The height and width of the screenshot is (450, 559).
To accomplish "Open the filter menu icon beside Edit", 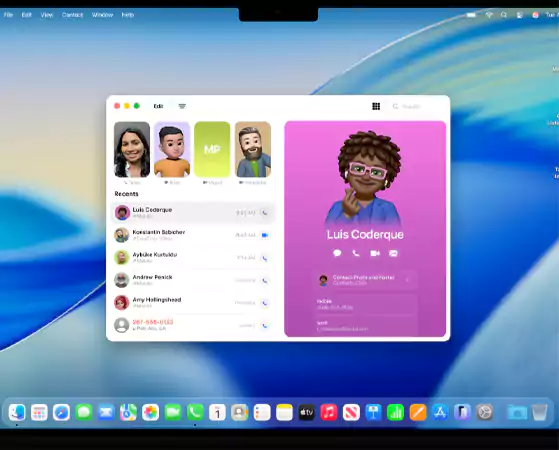I will (x=182, y=106).
